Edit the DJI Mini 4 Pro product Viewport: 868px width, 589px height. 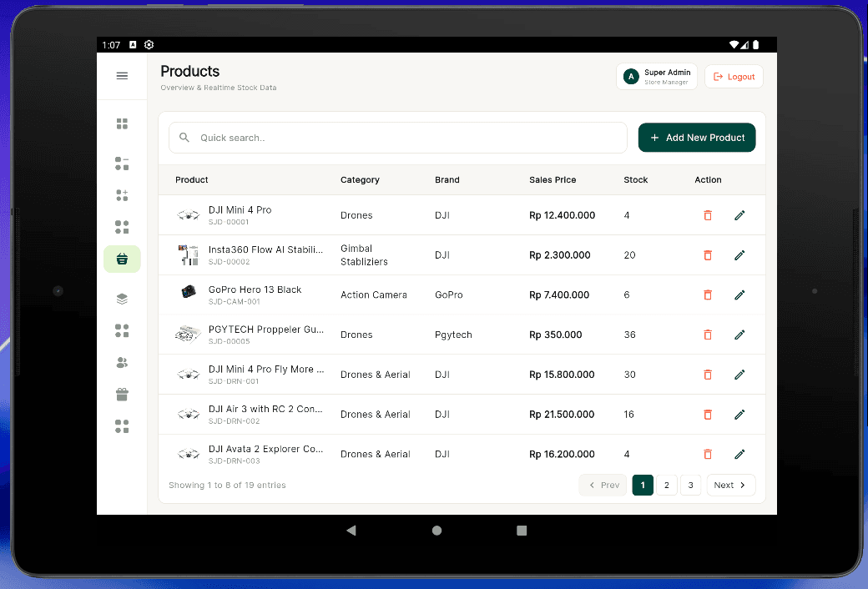click(739, 215)
